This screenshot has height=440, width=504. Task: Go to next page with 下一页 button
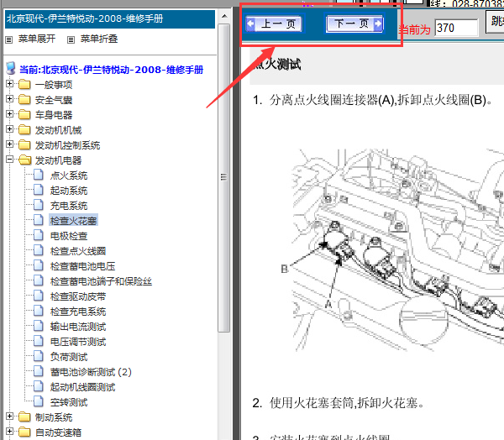[354, 24]
